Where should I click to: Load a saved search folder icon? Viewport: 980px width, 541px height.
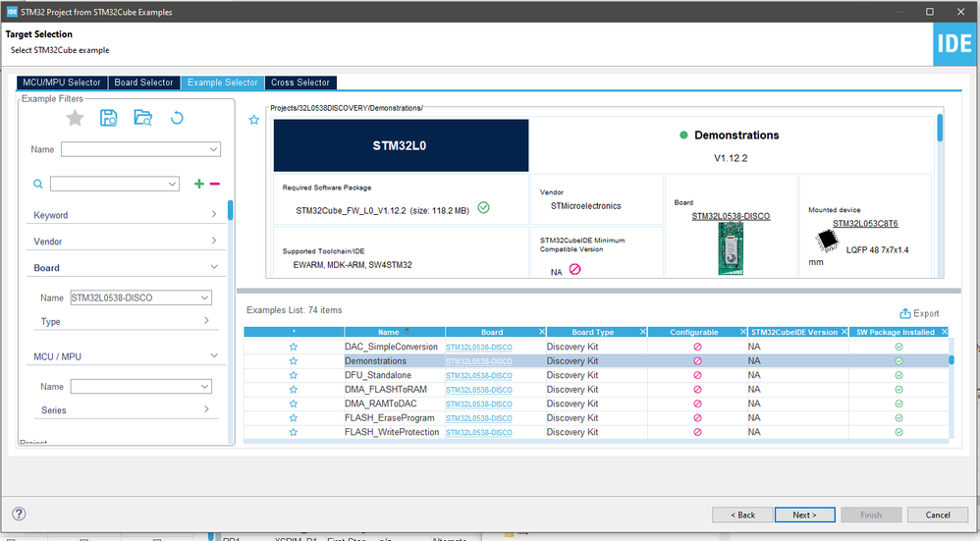pos(142,118)
